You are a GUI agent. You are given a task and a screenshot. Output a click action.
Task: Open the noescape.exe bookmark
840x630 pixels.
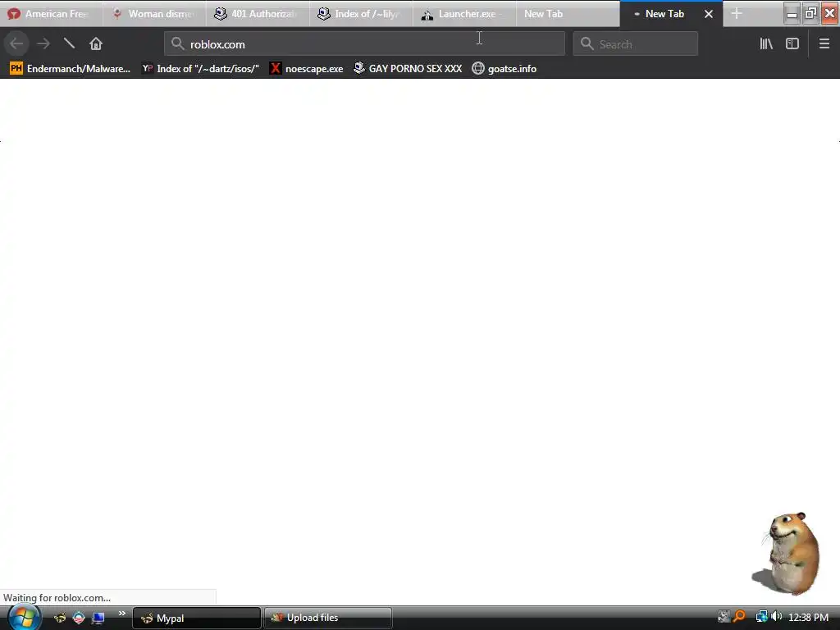307,69
